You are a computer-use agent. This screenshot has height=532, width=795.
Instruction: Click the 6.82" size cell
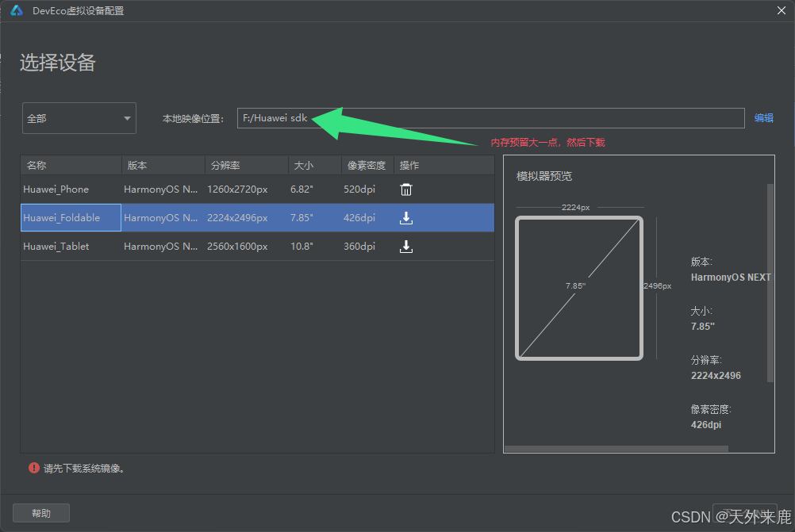pyautogui.click(x=301, y=189)
